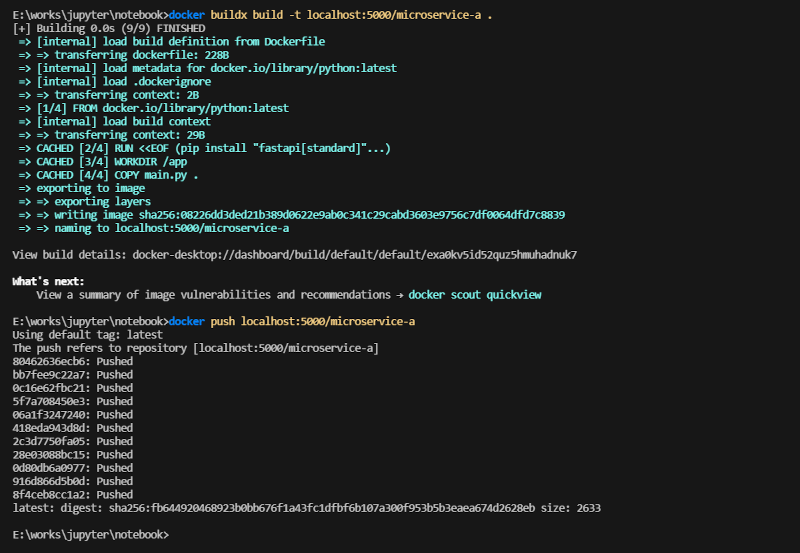Click the 'CACHED [4/4] COPY main.py .' line
This screenshot has width=800, height=553.
[x=108, y=174]
